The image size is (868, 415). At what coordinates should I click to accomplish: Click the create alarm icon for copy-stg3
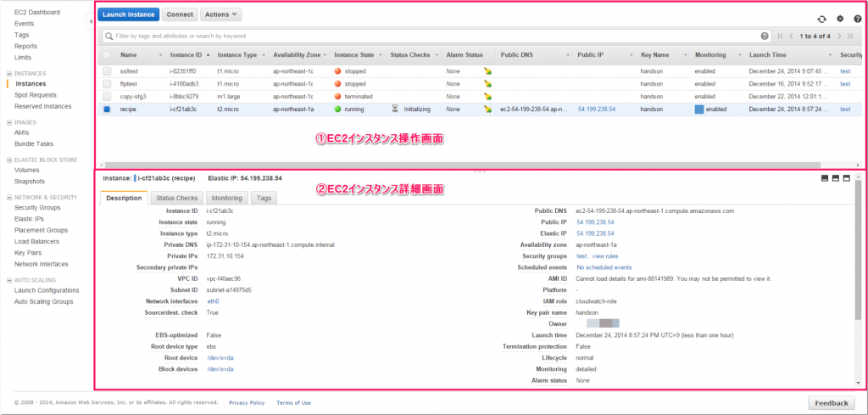coord(487,97)
